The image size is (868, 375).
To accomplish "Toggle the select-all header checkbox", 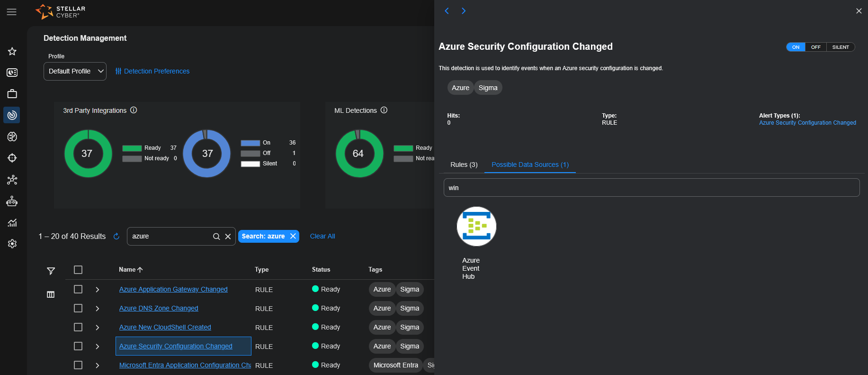I will [x=78, y=270].
